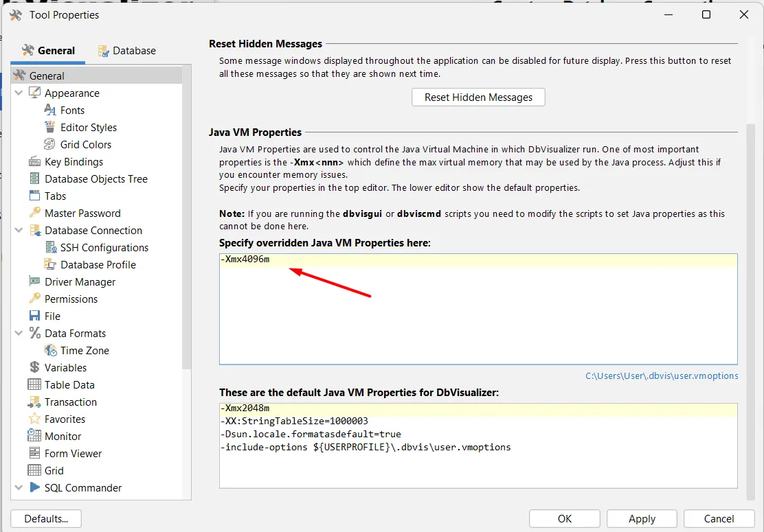Click in the overridden Java VM Properties editor
The height and width of the screenshot is (532, 764).
click(x=478, y=309)
